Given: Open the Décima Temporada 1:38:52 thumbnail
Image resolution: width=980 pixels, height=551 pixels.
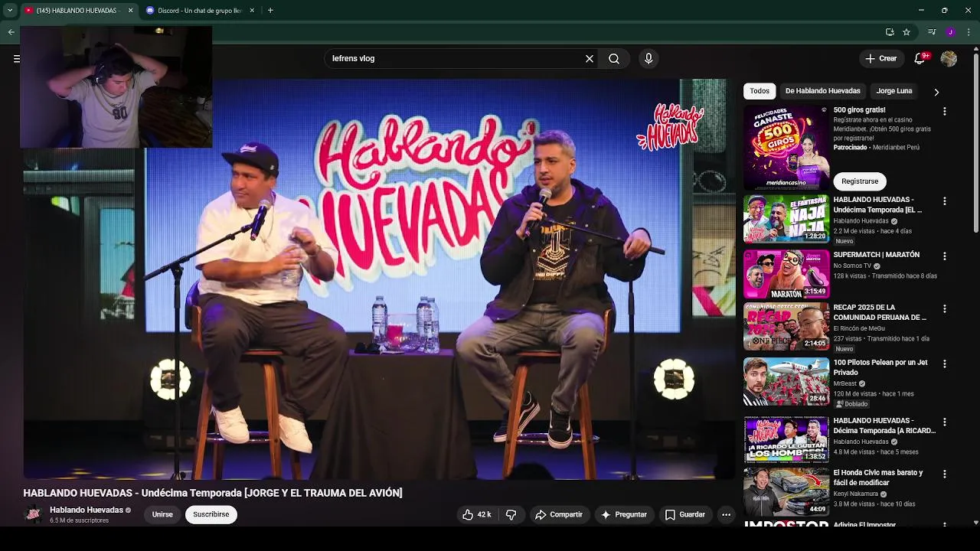Looking at the screenshot, I should click(786, 440).
